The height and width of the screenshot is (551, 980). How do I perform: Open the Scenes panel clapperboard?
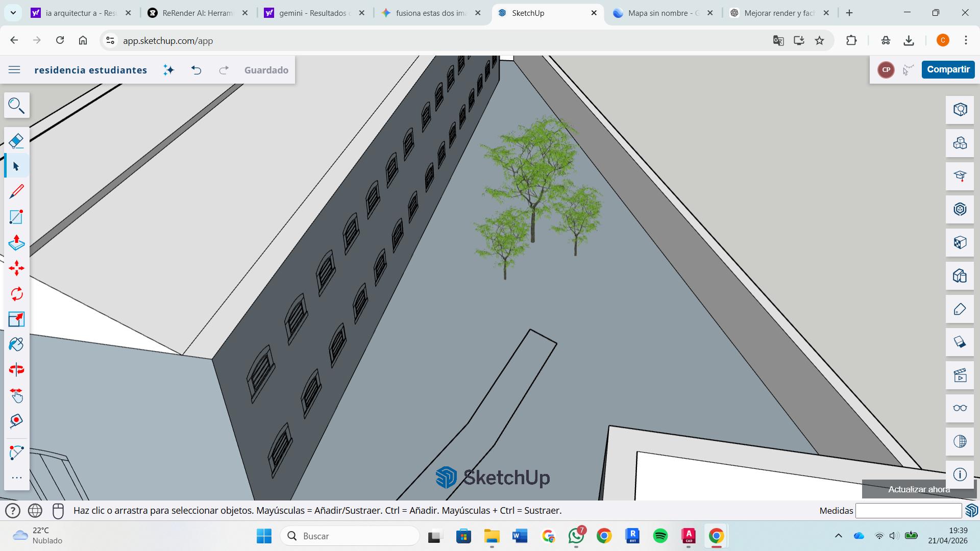pos(960,375)
